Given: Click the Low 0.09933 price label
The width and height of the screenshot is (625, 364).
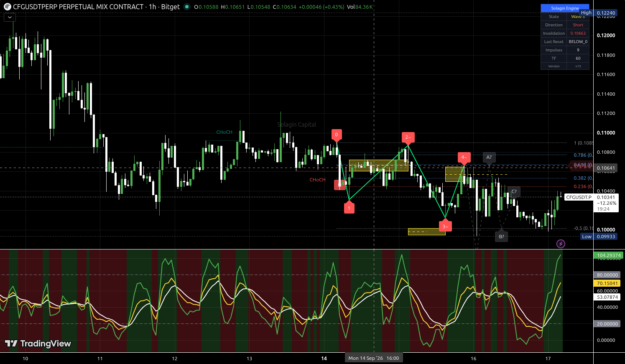Looking at the screenshot, I should point(599,237).
